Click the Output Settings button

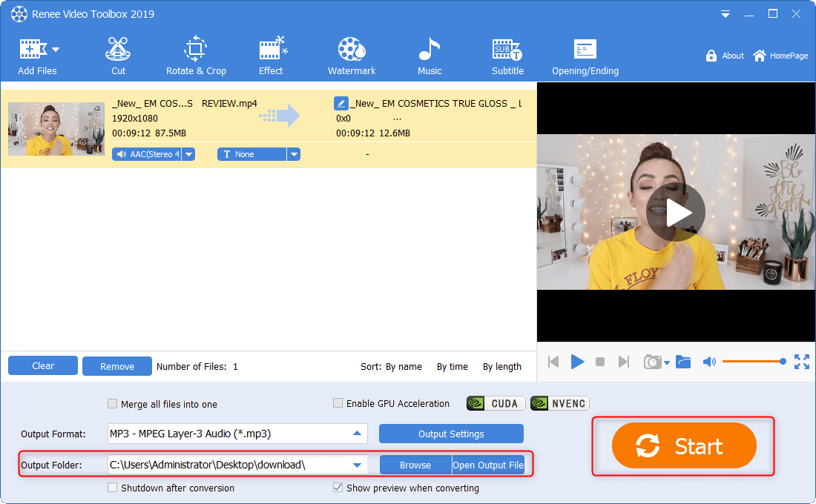[451, 434]
